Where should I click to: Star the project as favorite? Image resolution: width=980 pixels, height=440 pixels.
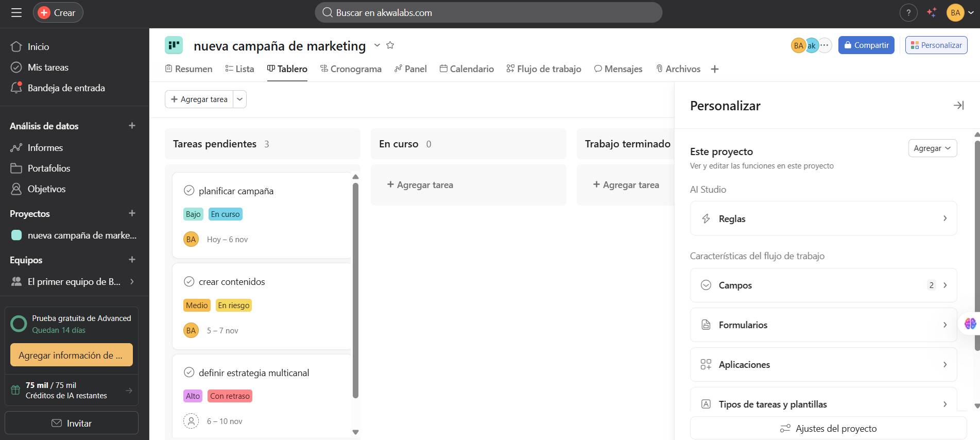tap(390, 45)
